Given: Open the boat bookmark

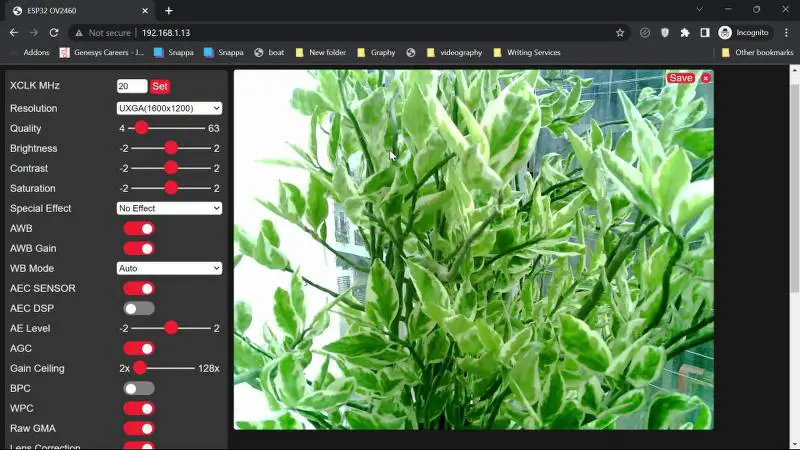Looking at the screenshot, I should click(x=269, y=53).
